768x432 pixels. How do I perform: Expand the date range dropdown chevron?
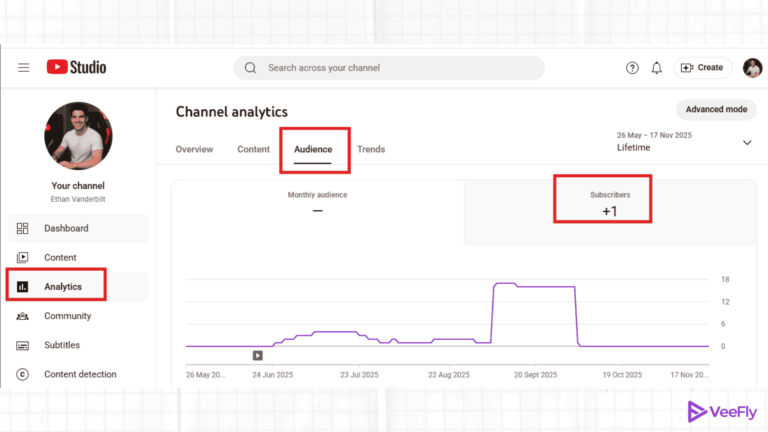point(746,142)
